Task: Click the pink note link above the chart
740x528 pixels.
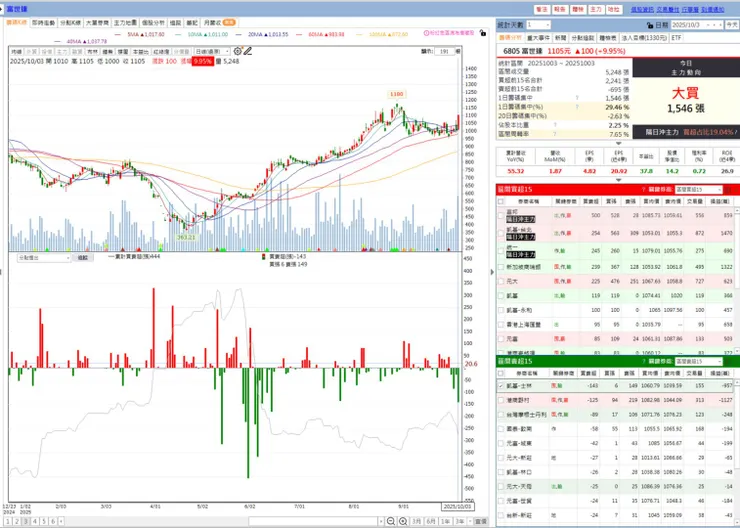Action: pos(448,33)
